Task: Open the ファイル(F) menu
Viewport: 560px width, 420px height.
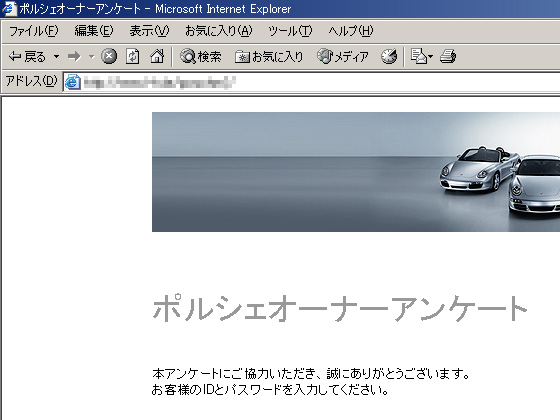Action: point(34,31)
